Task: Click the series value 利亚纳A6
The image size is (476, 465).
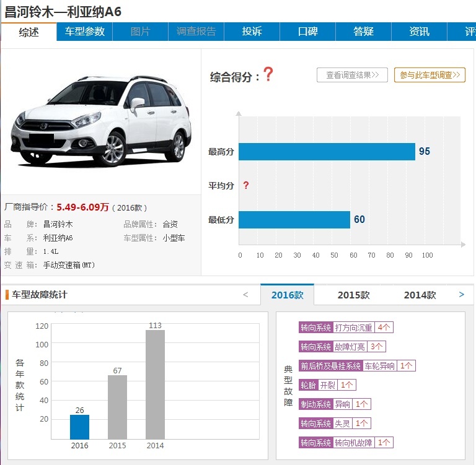Action: coord(58,238)
